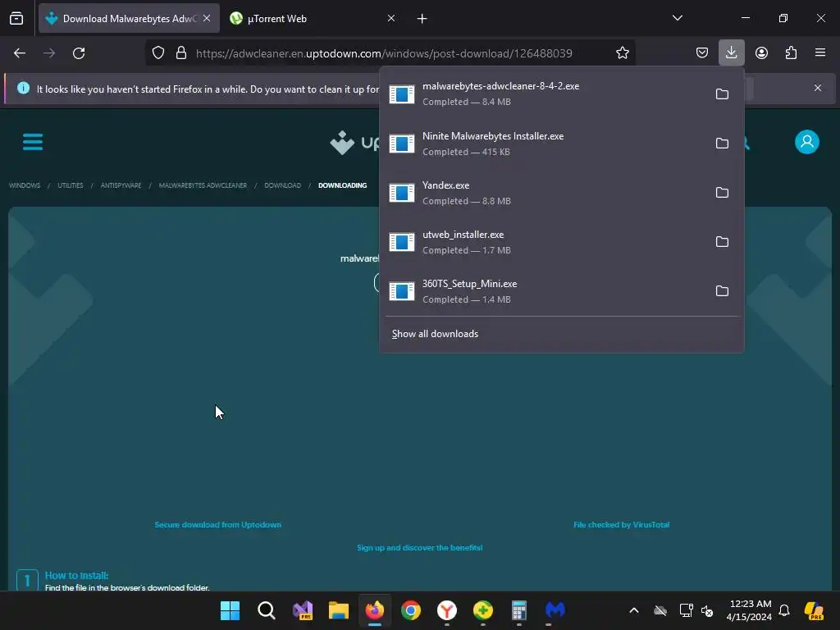Go to ANTISPYWARE breadcrumb

[121, 185]
